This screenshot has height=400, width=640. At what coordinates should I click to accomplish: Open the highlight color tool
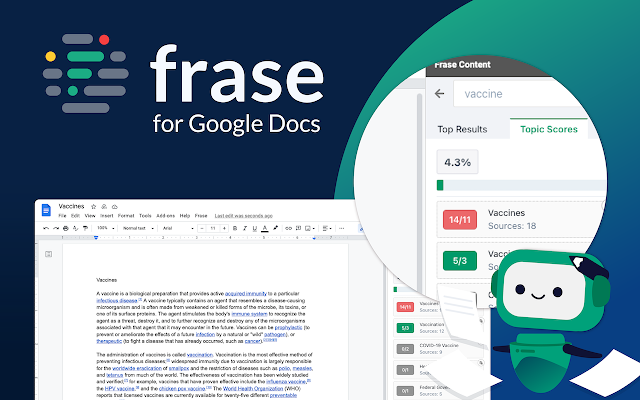coord(276,228)
